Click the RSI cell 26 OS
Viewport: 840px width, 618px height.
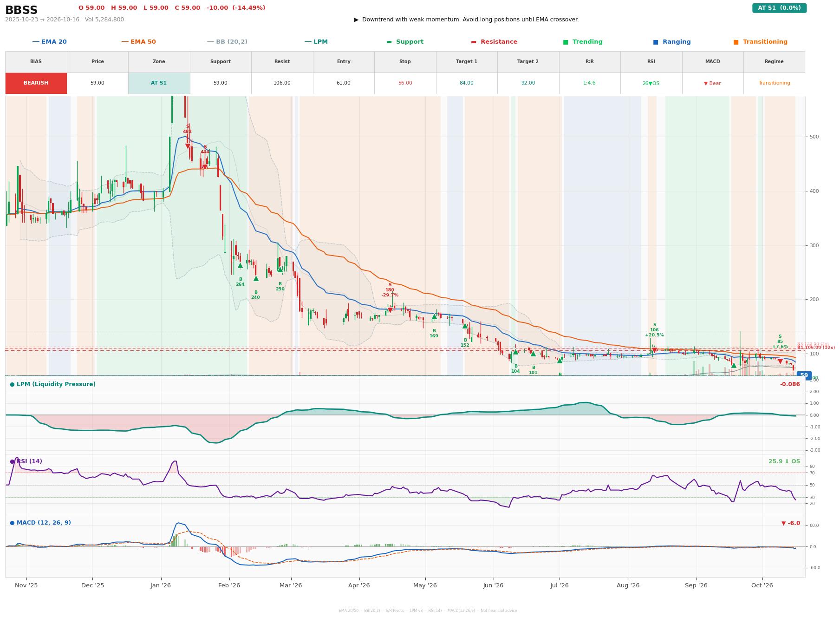click(651, 83)
